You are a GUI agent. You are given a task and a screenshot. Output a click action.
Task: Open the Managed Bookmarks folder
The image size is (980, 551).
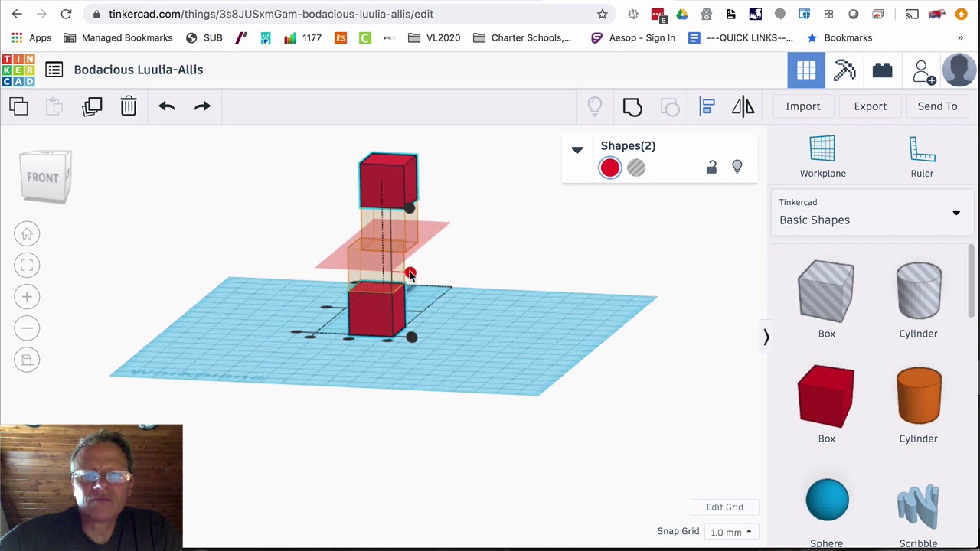pos(118,37)
